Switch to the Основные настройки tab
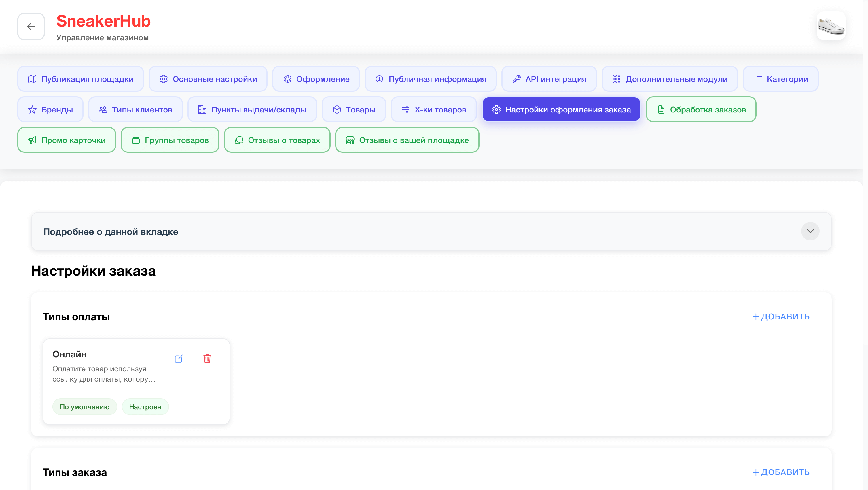The width and height of the screenshot is (868, 490). click(x=208, y=79)
